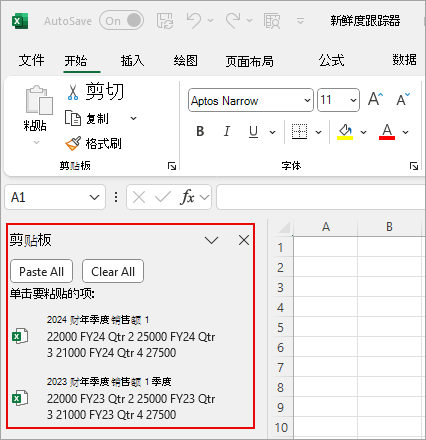The width and height of the screenshot is (426, 440).
Task: Click the Insert Function fx icon
Action: 187,197
